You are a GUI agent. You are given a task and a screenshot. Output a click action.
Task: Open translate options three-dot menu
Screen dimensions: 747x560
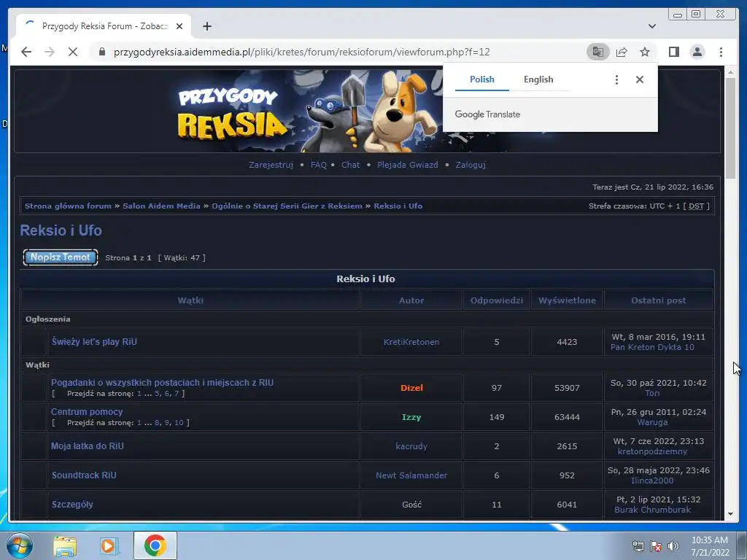click(x=616, y=79)
